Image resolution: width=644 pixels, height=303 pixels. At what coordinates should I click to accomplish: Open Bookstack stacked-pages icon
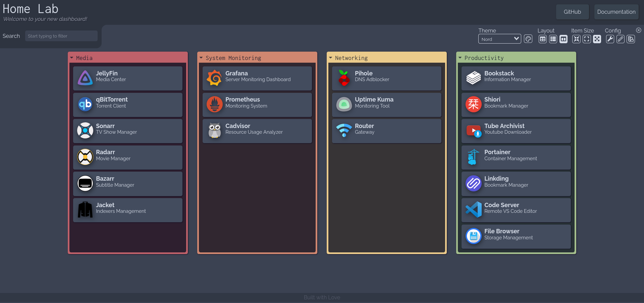pos(474,78)
